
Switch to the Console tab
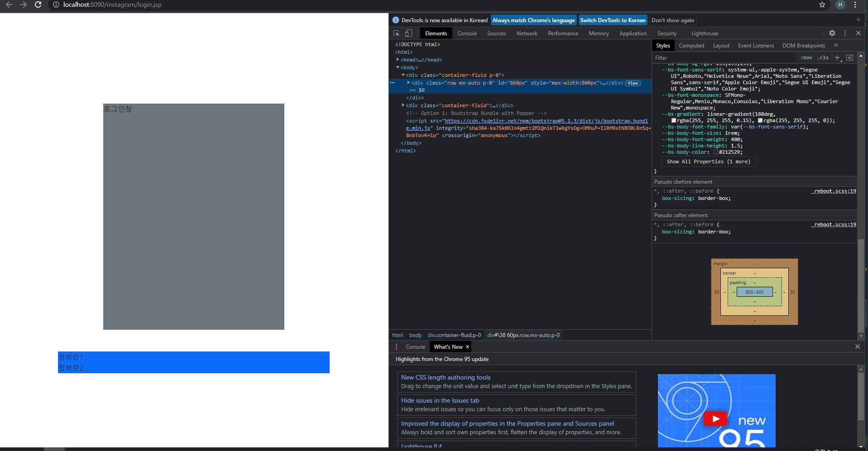tap(467, 33)
